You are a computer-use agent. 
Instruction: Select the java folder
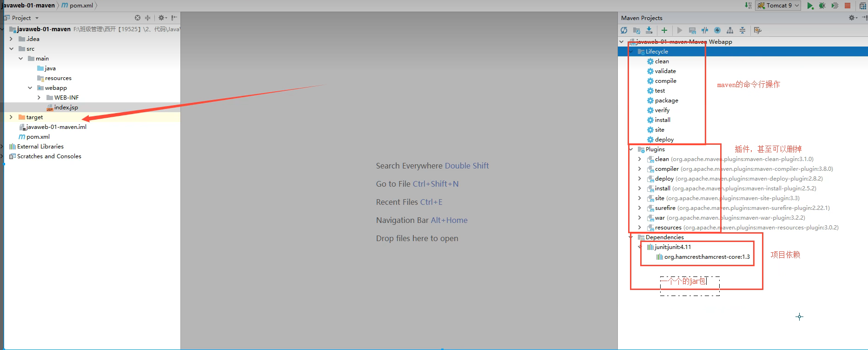click(46, 68)
